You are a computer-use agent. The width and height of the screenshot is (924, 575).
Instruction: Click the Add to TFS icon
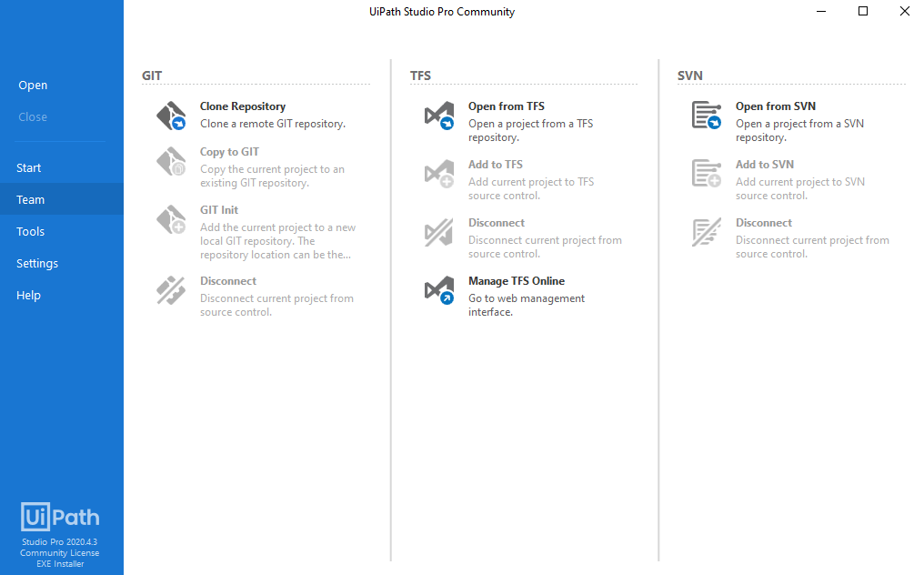click(439, 174)
